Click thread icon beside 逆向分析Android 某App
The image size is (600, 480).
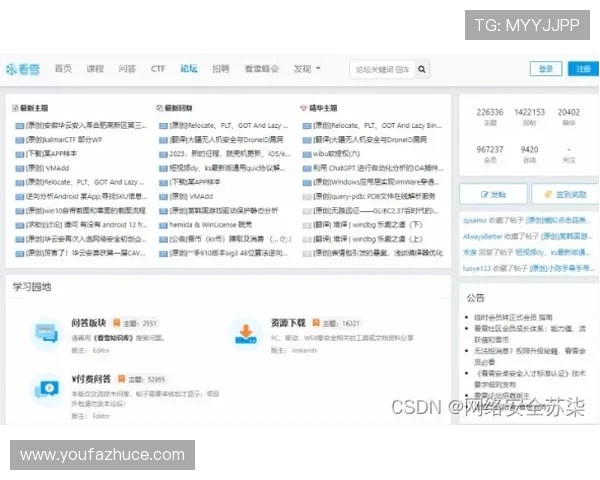(20, 197)
